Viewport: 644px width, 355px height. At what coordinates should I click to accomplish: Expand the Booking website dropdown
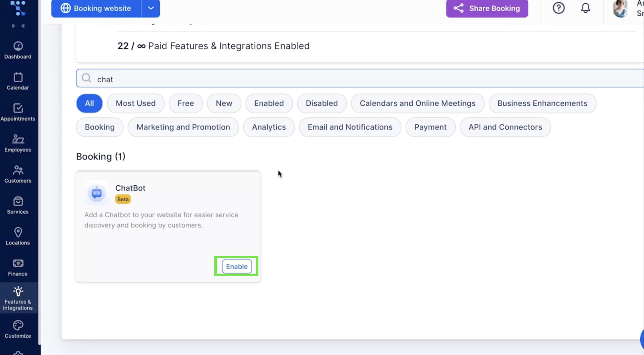pyautogui.click(x=151, y=8)
